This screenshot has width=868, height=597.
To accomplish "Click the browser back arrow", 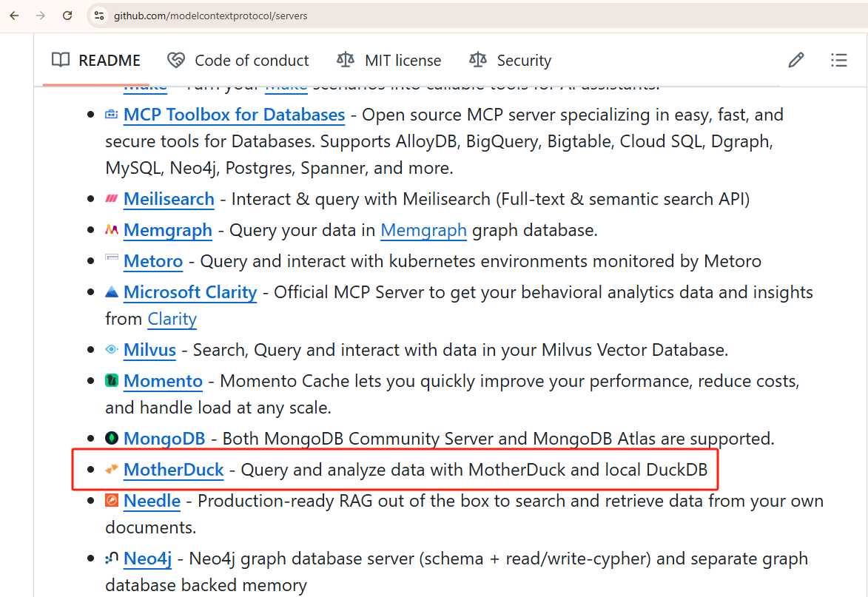I will tap(15, 15).
